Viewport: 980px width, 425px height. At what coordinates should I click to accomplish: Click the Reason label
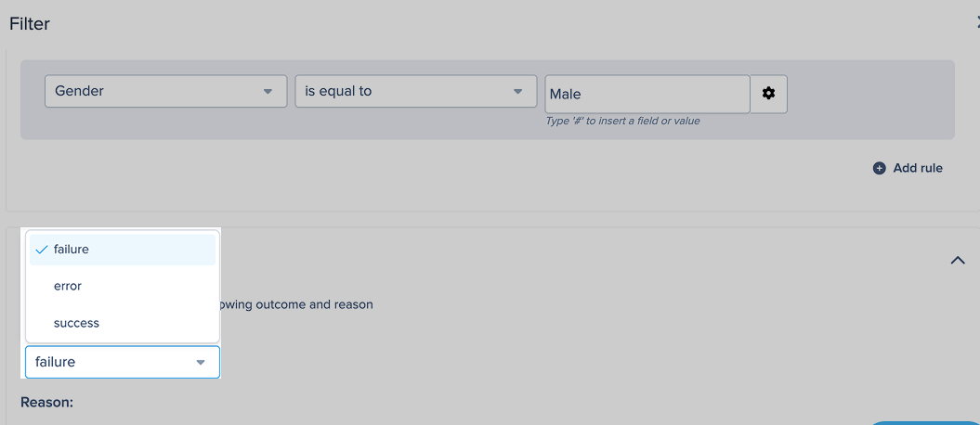(46, 403)
